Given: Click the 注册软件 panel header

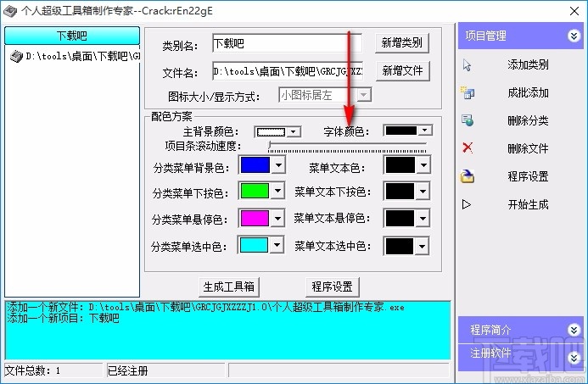Looking at the screenshot, I should pyautogui.click(x=520, y=358).
